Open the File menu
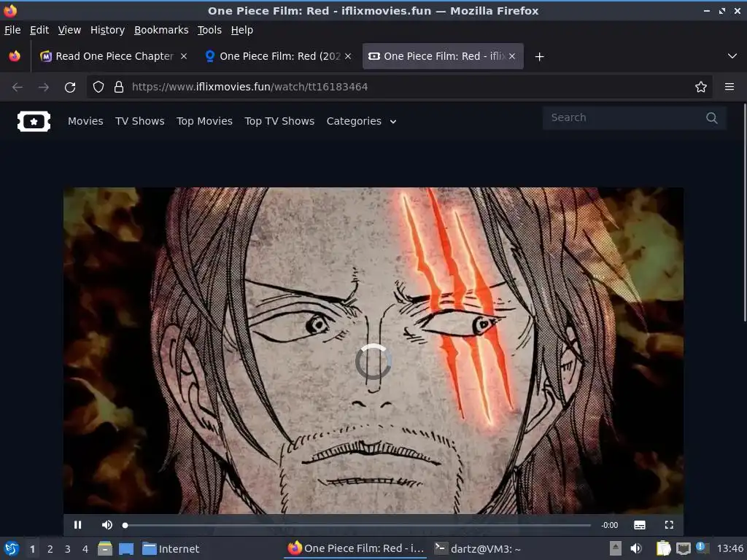Viewport: 747px width, 560px height. [12, 30]
